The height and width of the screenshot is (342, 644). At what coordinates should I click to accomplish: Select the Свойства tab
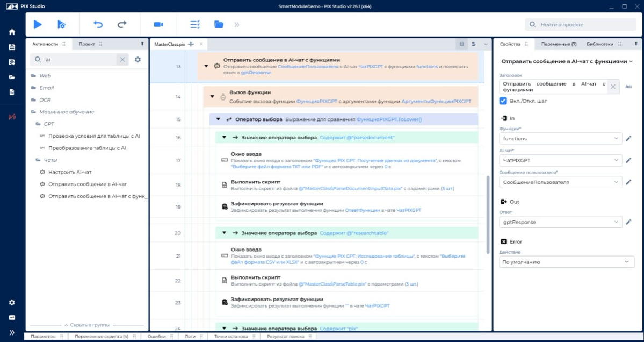(x=510, y=44)
